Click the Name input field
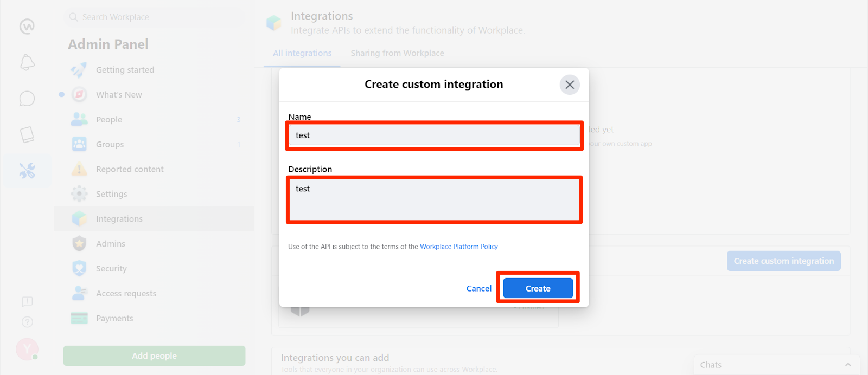This screenshot has width=868, height=375. click(434, 135)
